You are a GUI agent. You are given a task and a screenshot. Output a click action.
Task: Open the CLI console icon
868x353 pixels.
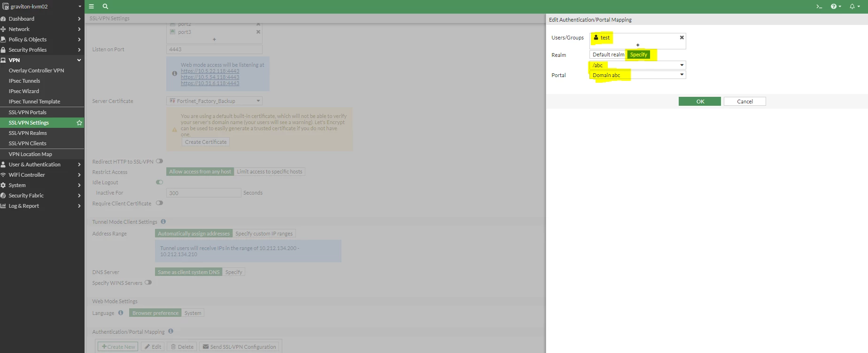(x=819, y=7)
